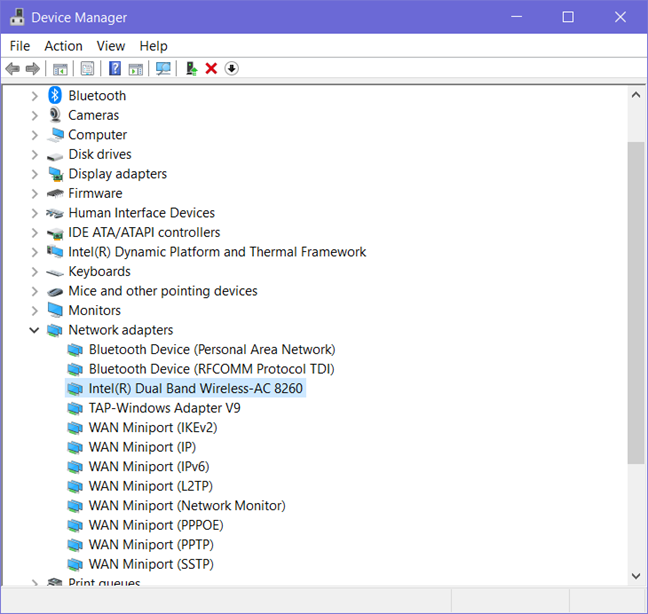Expand Intel Dynamic Platform and Thermal Framework
The width and height of the screenshot is (648, 614).
[x=35, y=252]
